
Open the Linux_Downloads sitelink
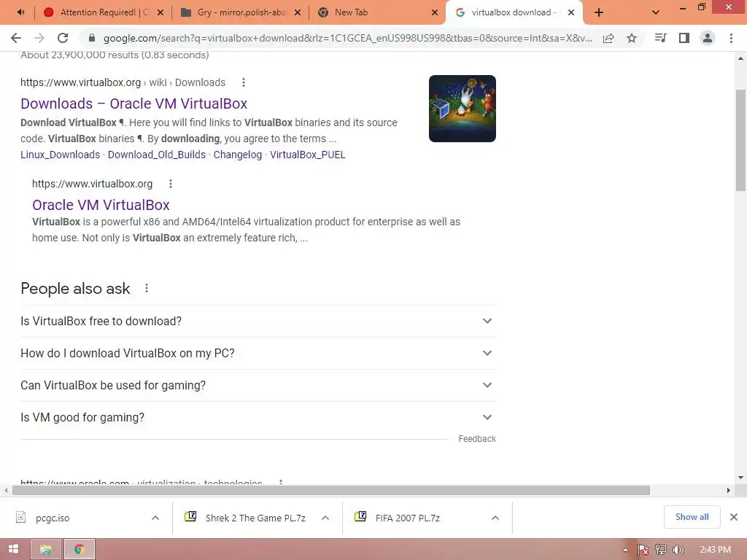[60, 155]
